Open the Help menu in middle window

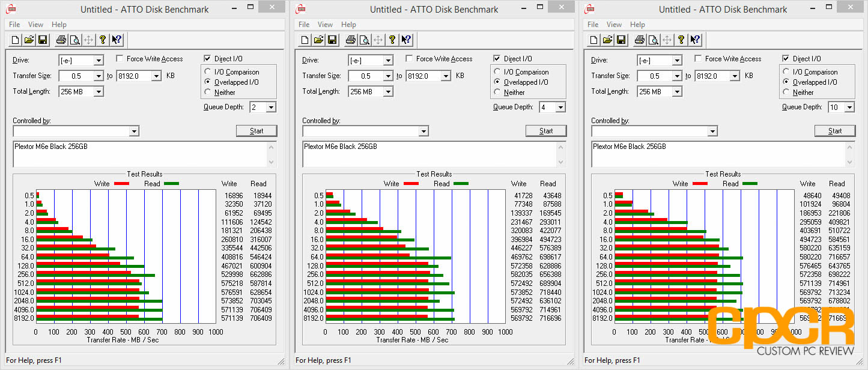click(x=348, y=25)
